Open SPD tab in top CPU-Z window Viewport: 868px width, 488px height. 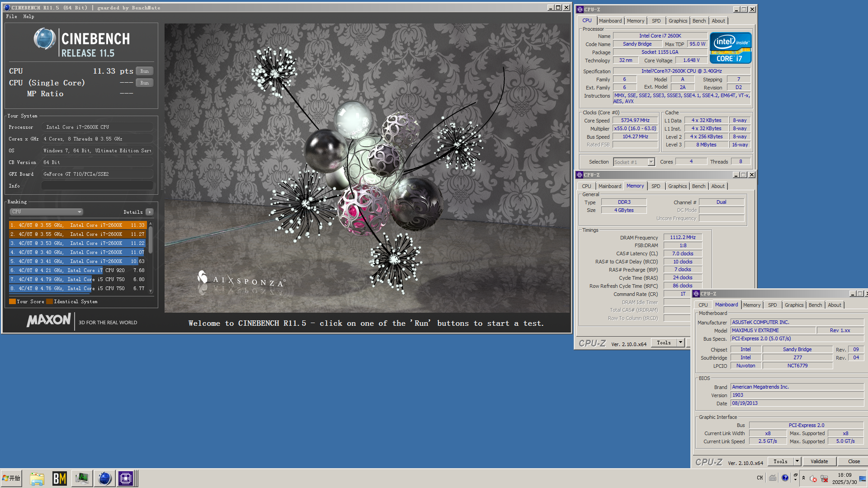point(656,21)
